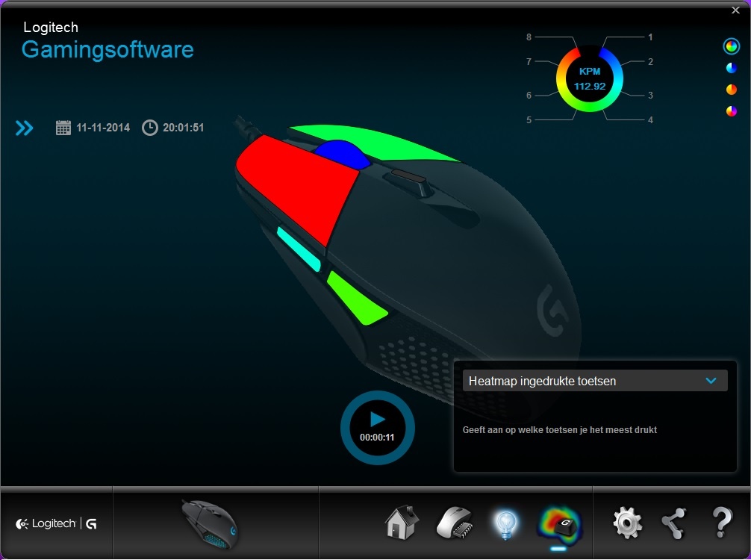This screenshot has height=560, width=751.
Task: Select the G302 mouse device thumbnail
Action: click(x=209, y=525)
